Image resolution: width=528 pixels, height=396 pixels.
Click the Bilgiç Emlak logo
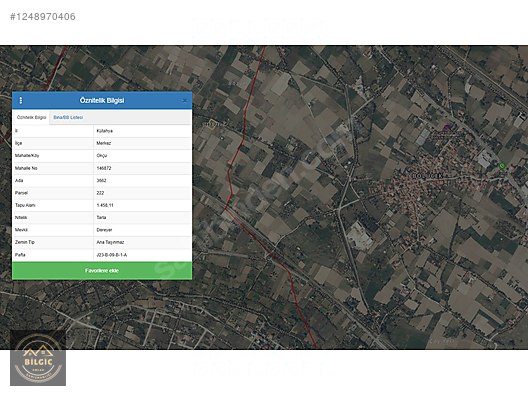coord(38,358)
